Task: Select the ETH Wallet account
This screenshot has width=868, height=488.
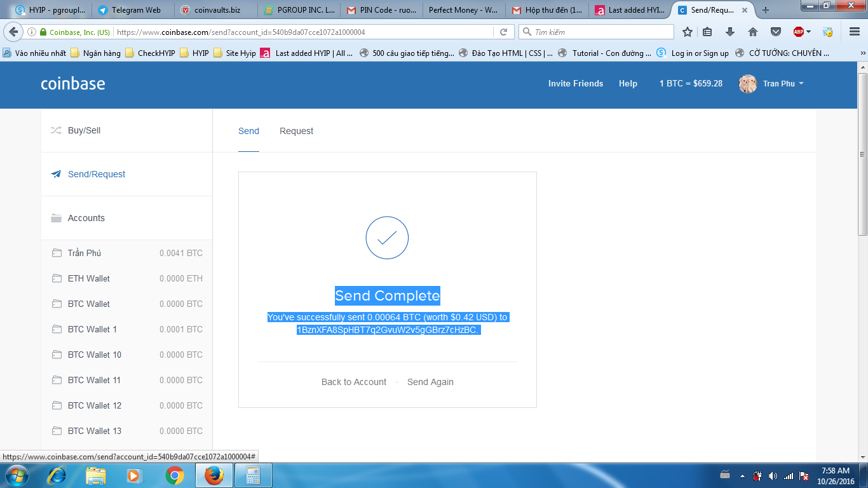Action: (x=126, y=278)
